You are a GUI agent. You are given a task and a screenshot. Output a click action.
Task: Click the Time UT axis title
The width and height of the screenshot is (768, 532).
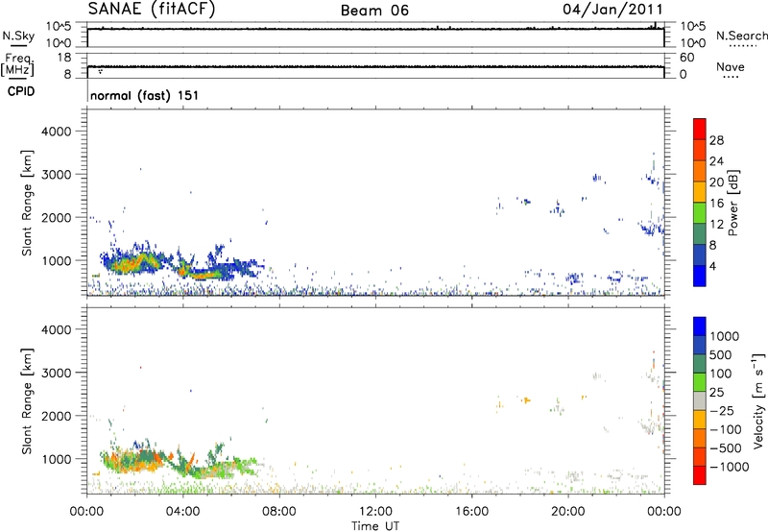(x=375, y=526)
